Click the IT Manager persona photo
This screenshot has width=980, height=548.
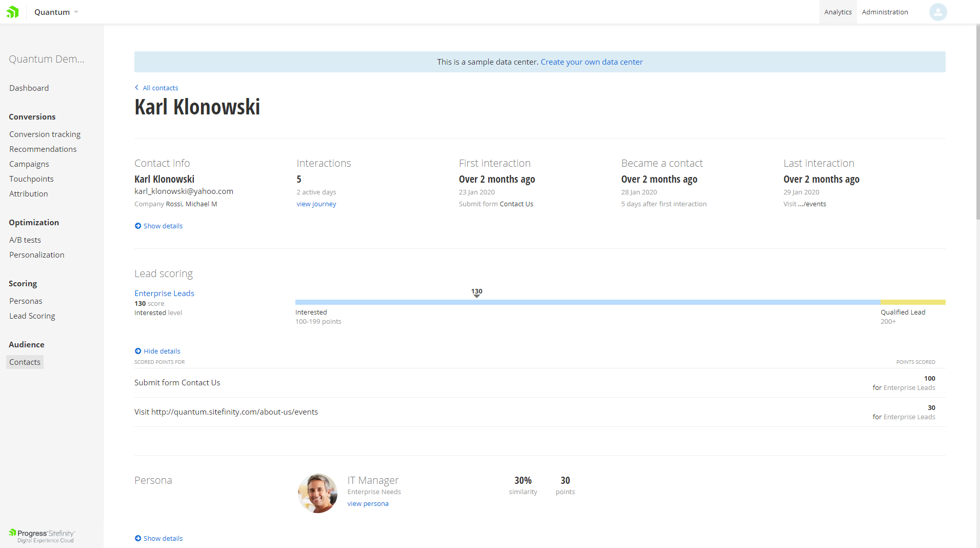[x=317, y=493]
